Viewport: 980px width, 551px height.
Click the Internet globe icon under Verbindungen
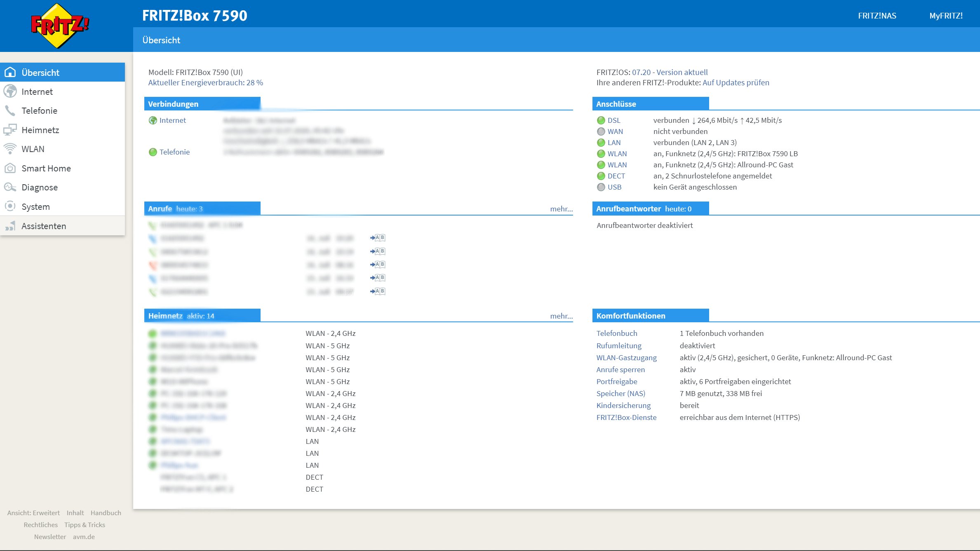click(153, 120)
